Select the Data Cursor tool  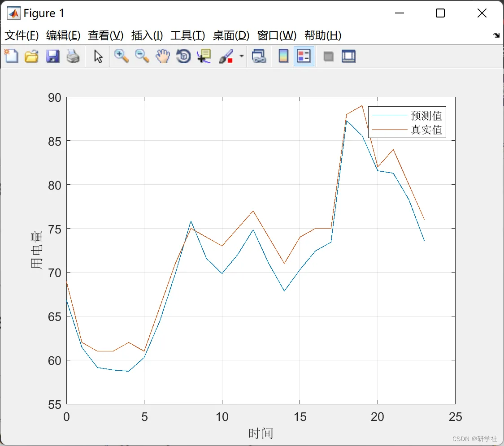coord(204,56)
